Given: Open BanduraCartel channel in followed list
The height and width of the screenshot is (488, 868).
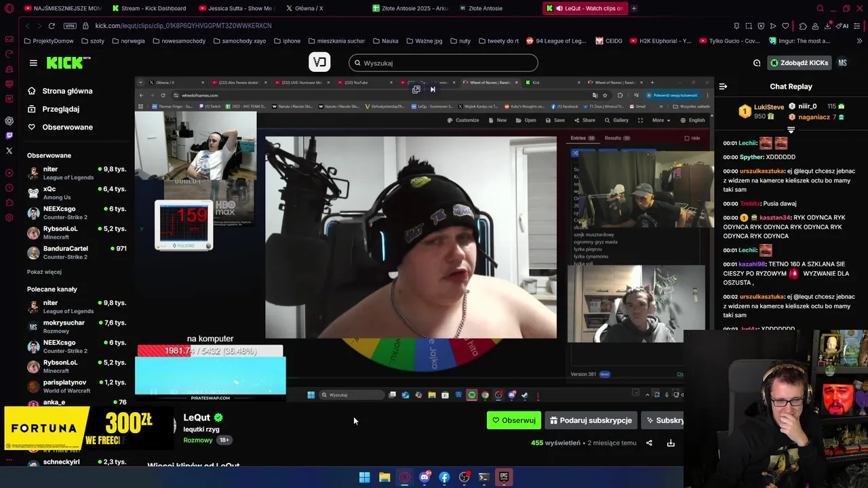Looking at the screenshot, I should 77,252.
